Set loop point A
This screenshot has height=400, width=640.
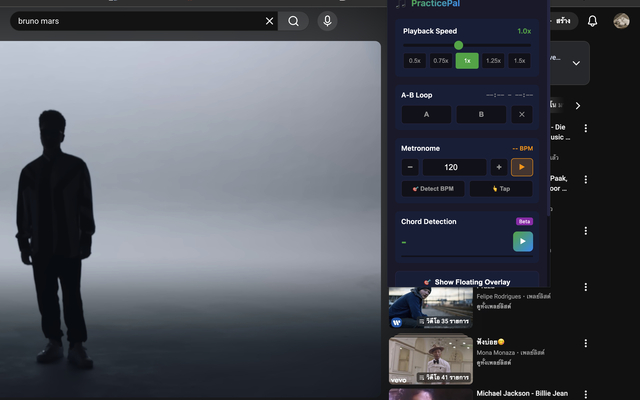[x=427, y=115]
